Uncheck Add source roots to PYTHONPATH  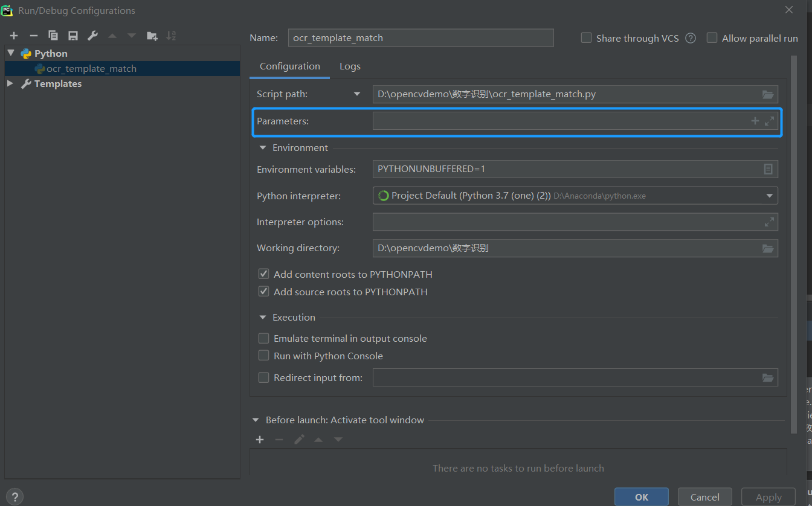263,291
